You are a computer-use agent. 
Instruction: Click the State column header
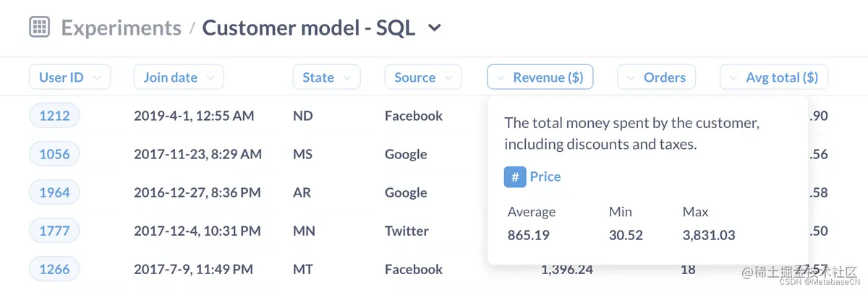pos(325,77)
